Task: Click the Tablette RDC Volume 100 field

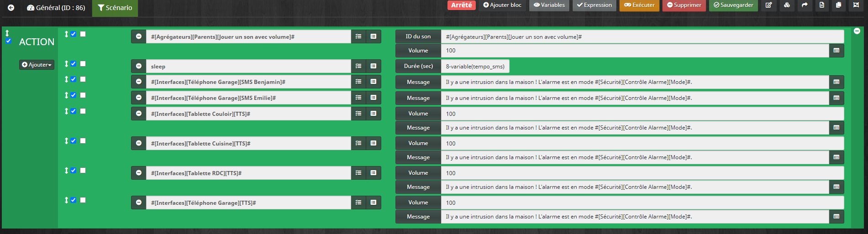Action: tap(642, 173)
